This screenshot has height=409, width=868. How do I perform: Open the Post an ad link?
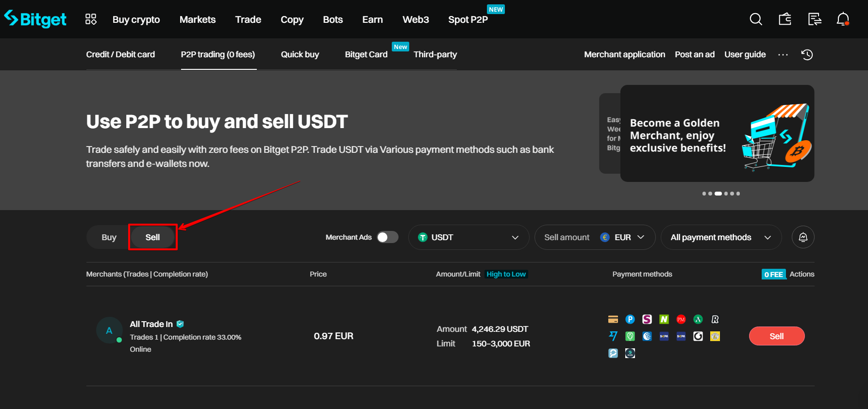tap(695, 54)
